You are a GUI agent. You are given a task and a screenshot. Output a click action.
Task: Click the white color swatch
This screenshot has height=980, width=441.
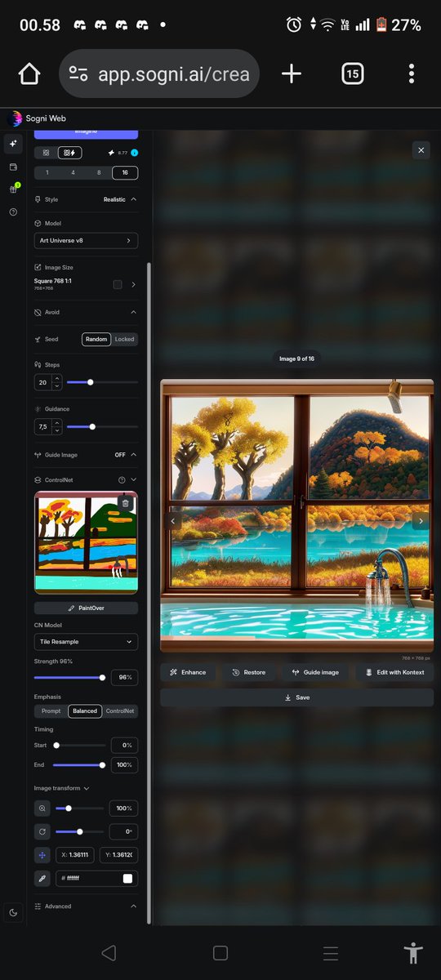click(x=127, y=879)
